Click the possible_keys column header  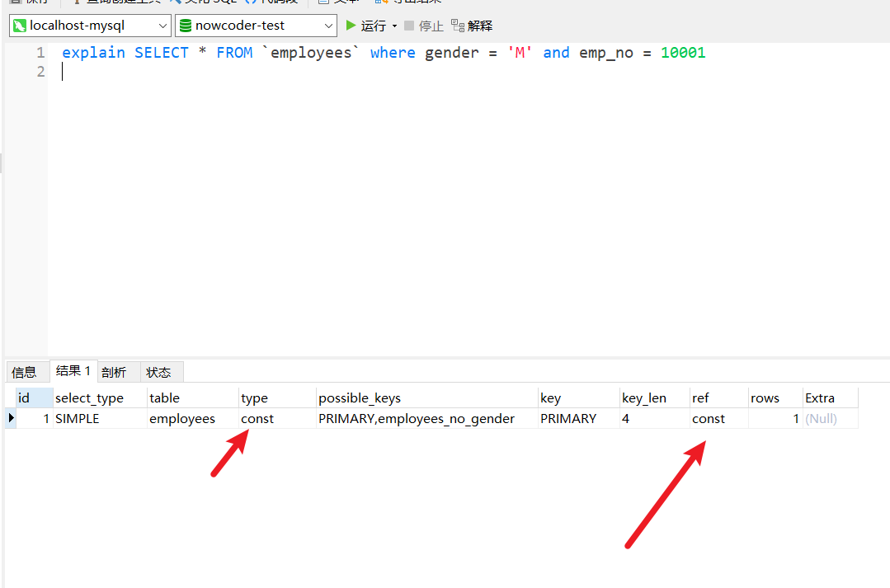(426, 397)
